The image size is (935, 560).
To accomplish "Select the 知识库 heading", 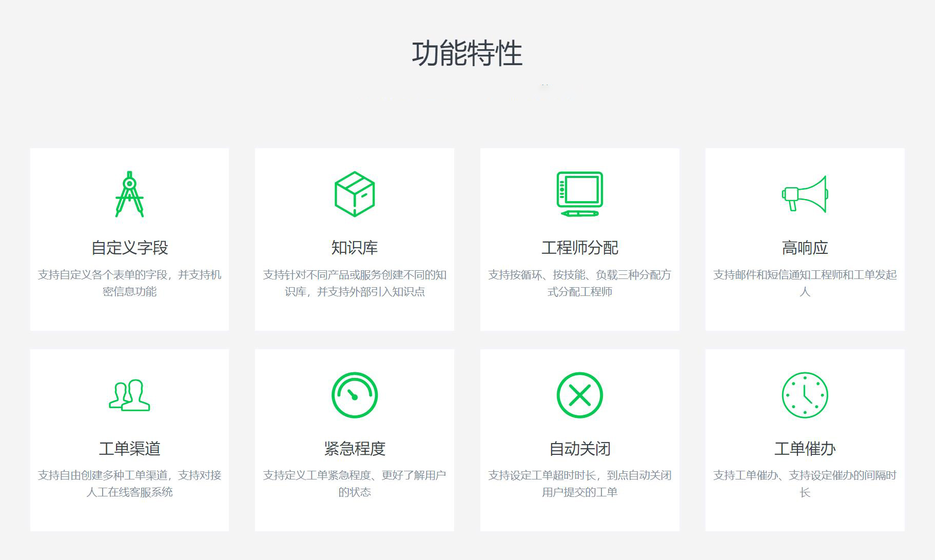I will point(355,248).
